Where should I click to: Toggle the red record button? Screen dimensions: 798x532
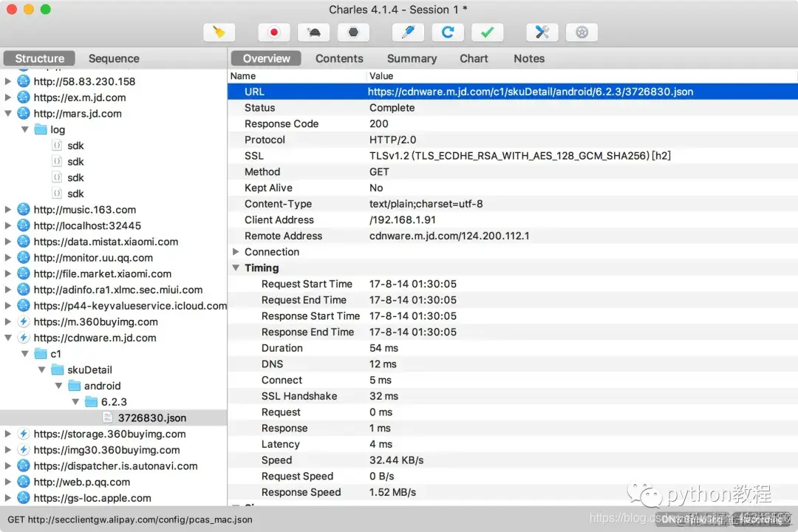coord(274,33)
